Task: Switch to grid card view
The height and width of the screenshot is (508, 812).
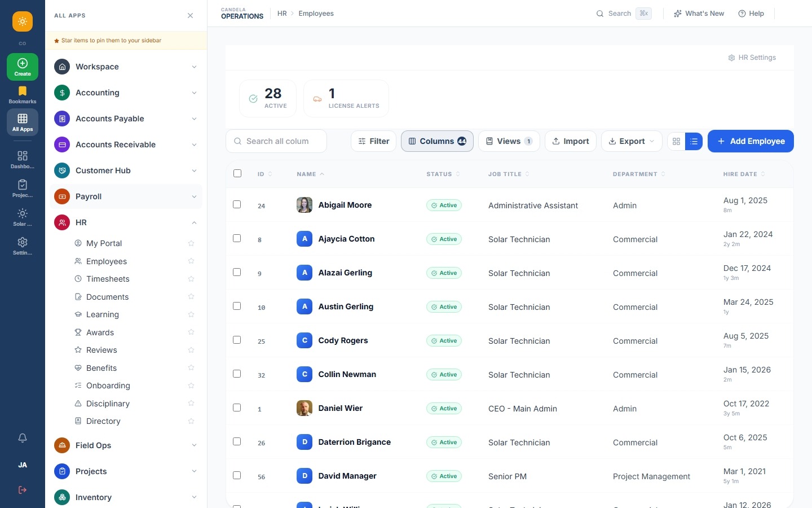Action: point(676,141)
